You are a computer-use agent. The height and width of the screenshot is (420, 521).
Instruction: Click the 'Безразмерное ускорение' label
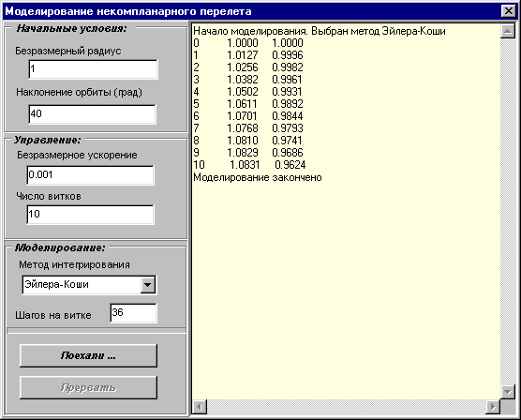click(x=77, y=156)
